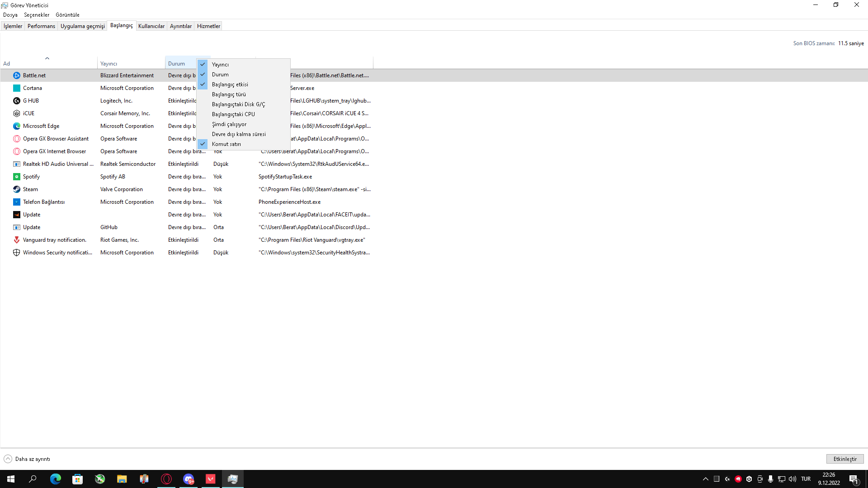Click the Cortana row icon
Image resolution: width=868 pixels, height=488 pixels.
[17, 88]
